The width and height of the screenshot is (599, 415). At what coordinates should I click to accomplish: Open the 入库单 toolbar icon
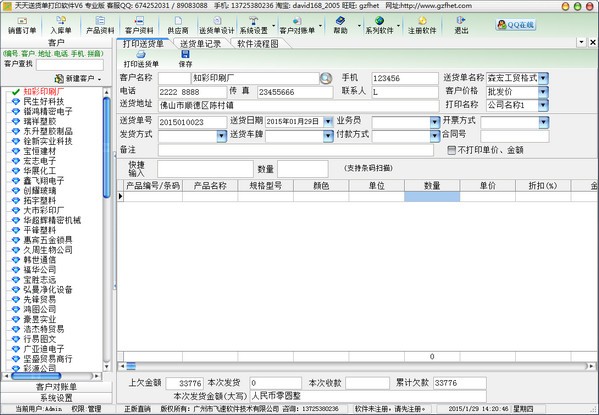(61, 25)
